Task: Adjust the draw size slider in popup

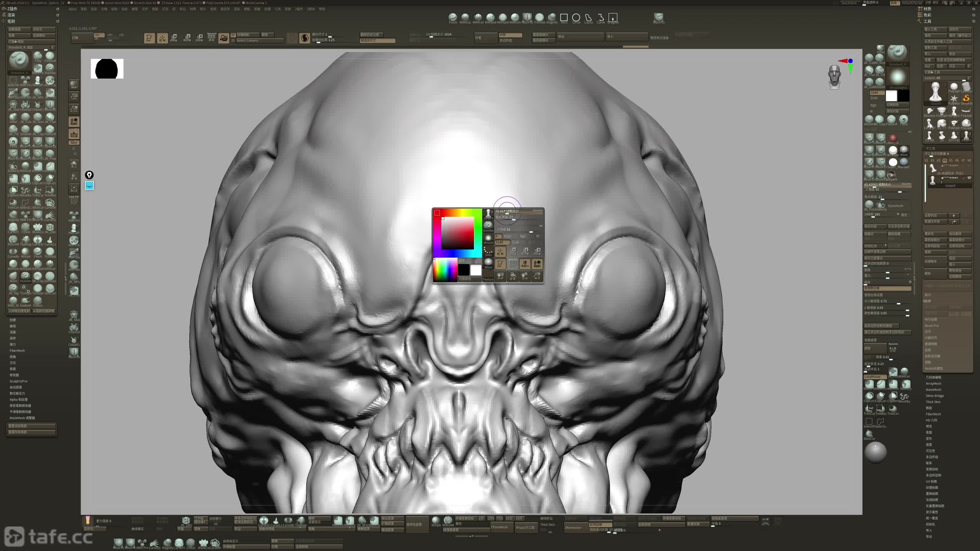Action: tap(519, 211)
